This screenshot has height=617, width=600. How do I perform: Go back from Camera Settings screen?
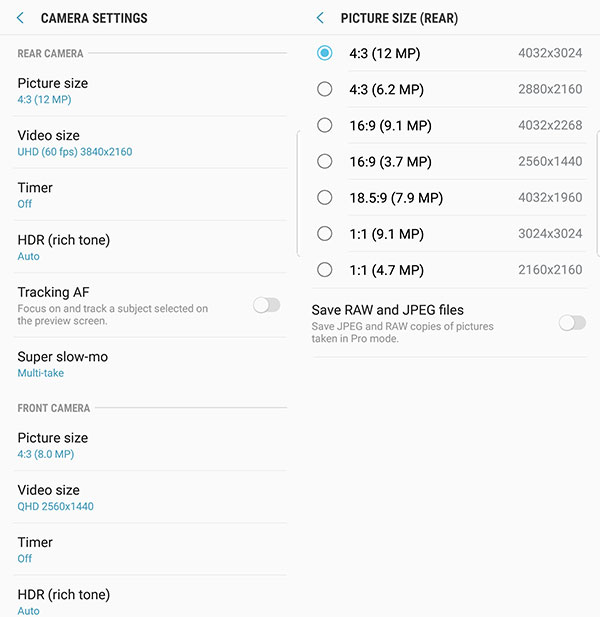click(x=20, y=18)
